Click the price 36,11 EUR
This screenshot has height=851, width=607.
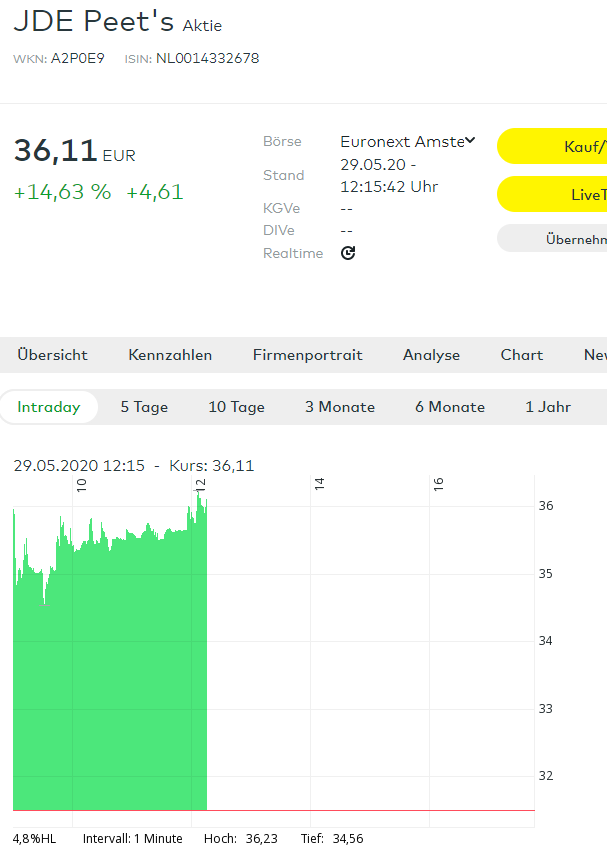[x=74, y=151]
